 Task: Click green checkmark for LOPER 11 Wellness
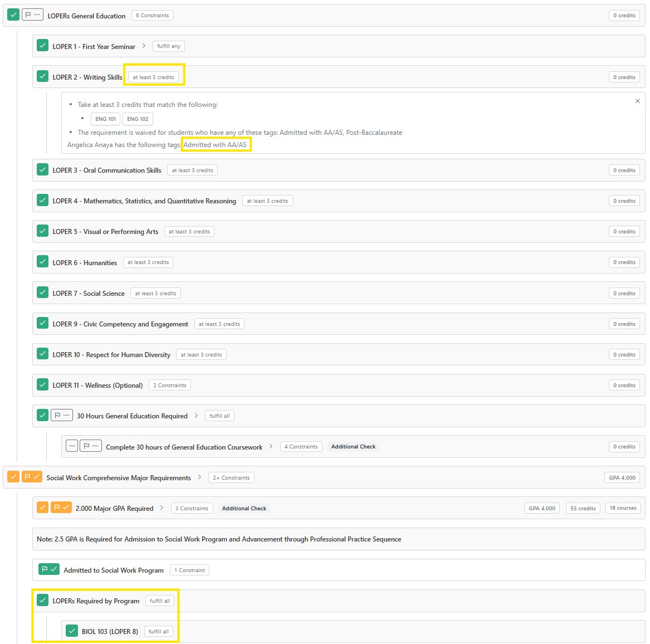[43, 385]
